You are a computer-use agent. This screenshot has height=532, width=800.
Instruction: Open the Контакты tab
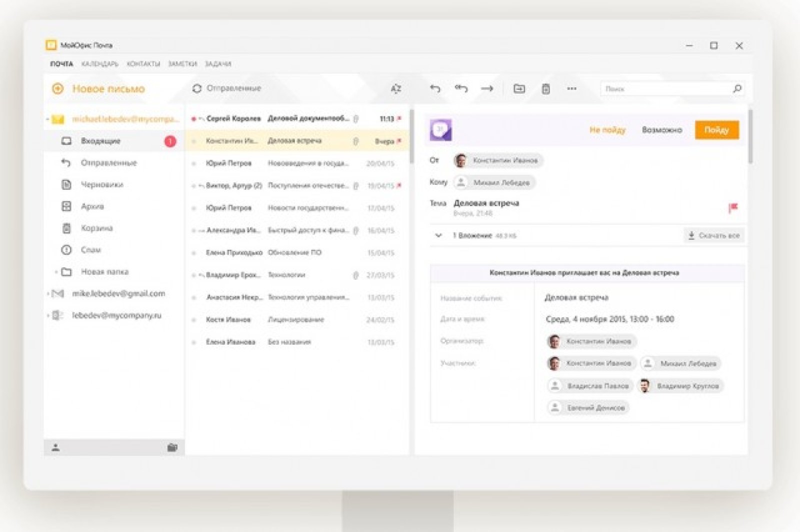pyautogui.click(x=143, y=64)
